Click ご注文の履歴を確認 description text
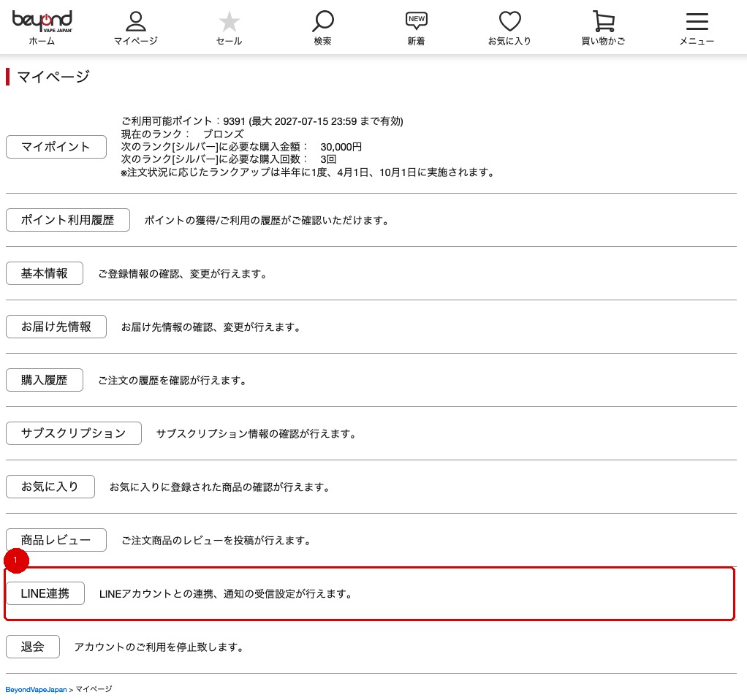Viewport: 747px width, 700px height. (x=172, y=381)
